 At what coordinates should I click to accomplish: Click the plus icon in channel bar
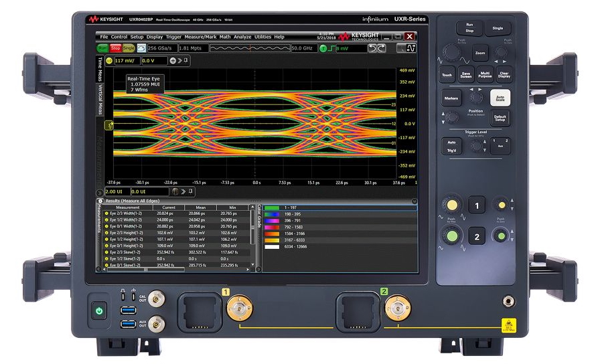coord(173,61)
